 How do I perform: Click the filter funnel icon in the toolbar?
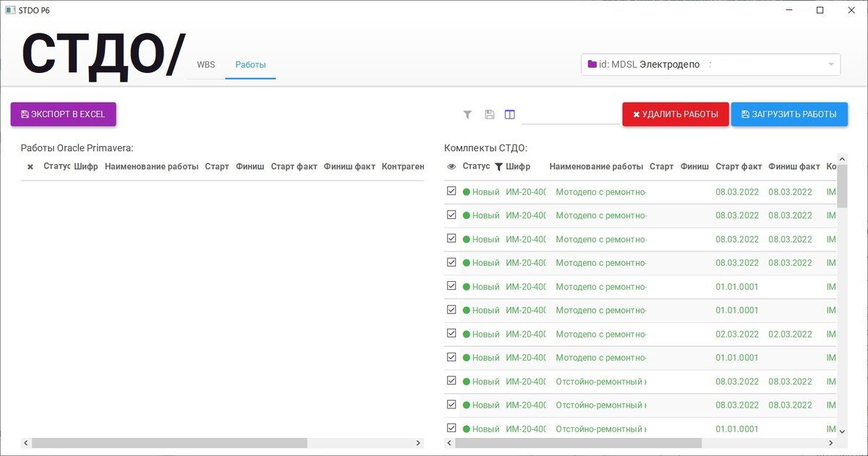(467, 114)
